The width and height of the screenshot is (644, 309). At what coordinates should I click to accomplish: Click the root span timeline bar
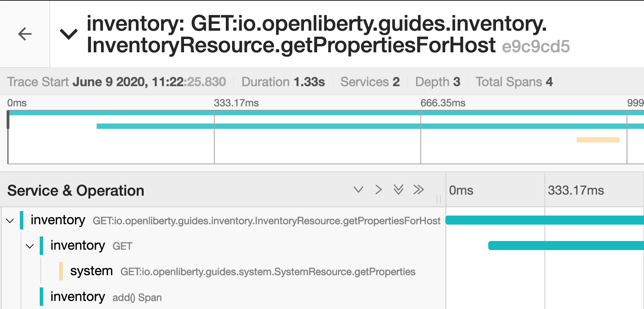click(544, 220)
